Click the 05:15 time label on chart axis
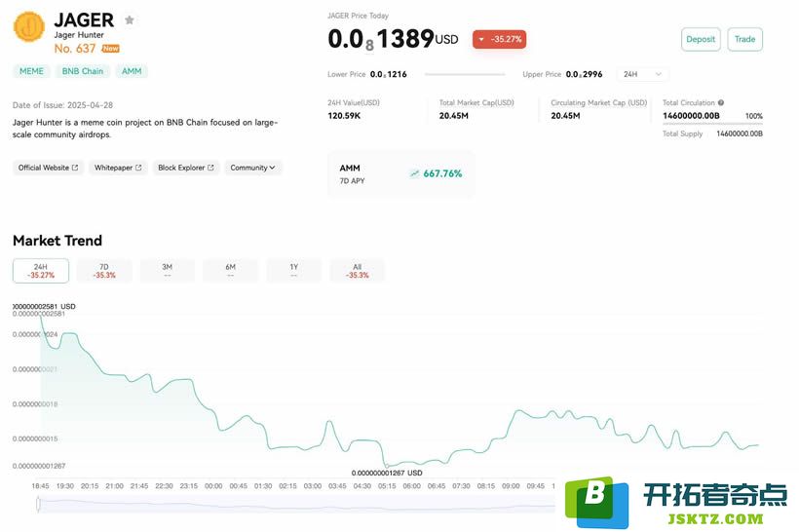 (x=387, y=486)
